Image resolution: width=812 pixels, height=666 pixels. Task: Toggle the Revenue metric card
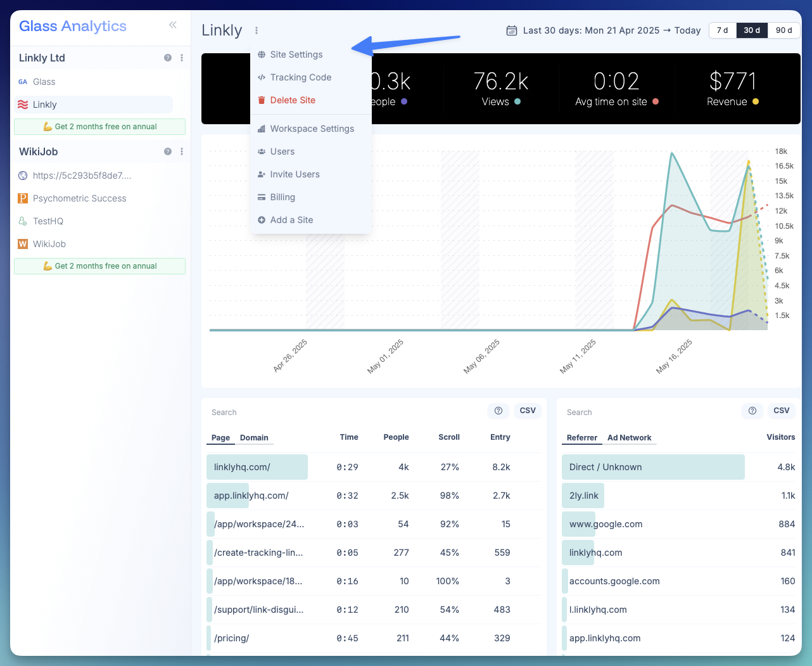tap(733, 89)
